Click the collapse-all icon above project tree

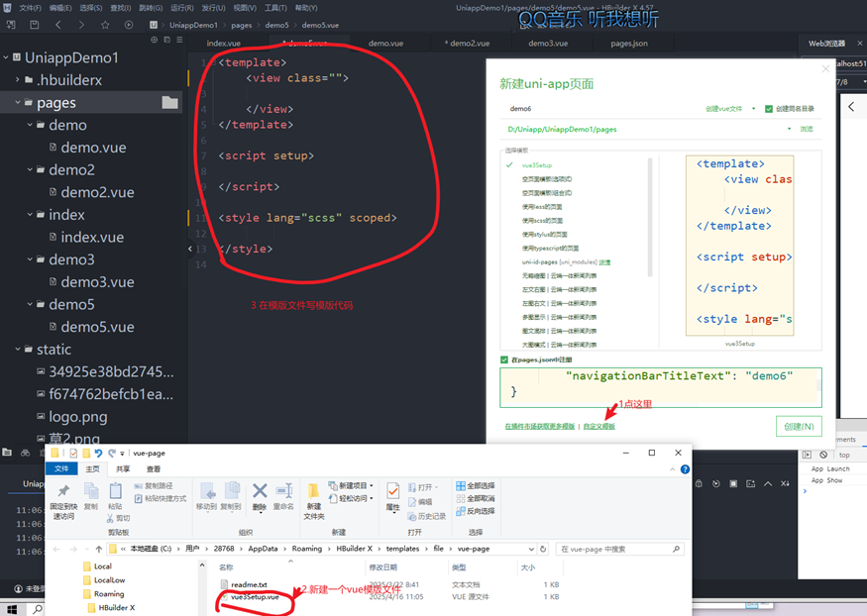point(167,40)
